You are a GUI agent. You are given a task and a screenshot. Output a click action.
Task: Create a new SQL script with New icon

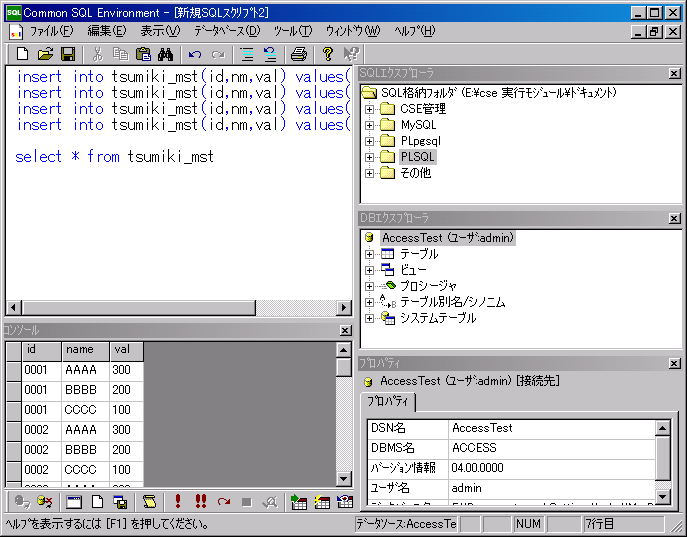22,54
